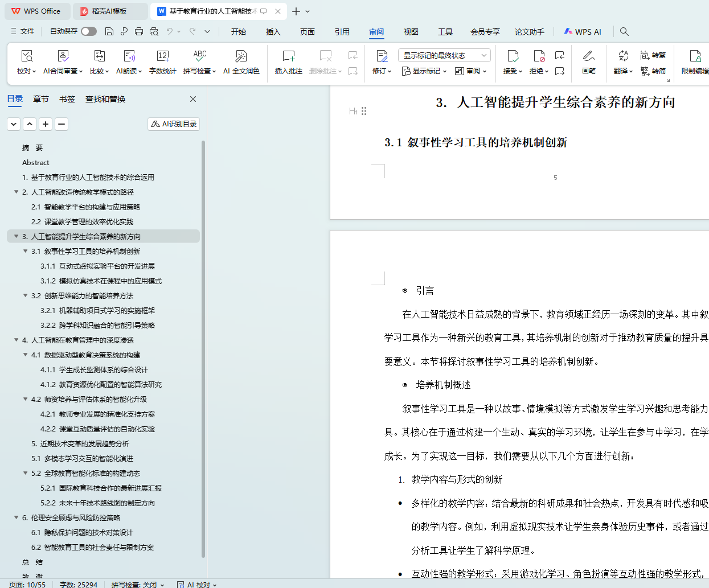
Task: Open the 显示标记的最终状态 dropdown
Action: [x=444, y=55]
